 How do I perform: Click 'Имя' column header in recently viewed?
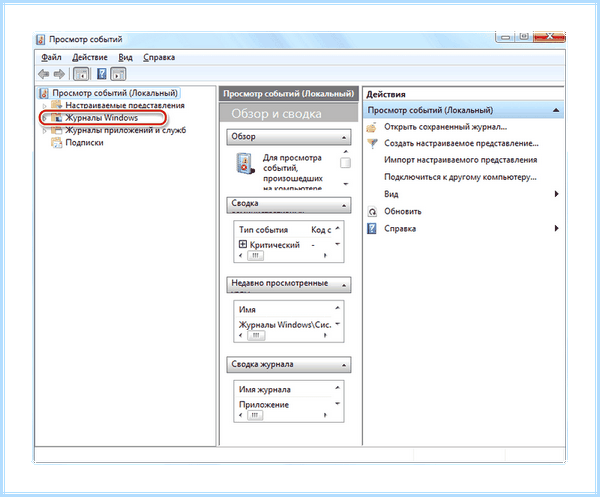(x=247, y=310)
